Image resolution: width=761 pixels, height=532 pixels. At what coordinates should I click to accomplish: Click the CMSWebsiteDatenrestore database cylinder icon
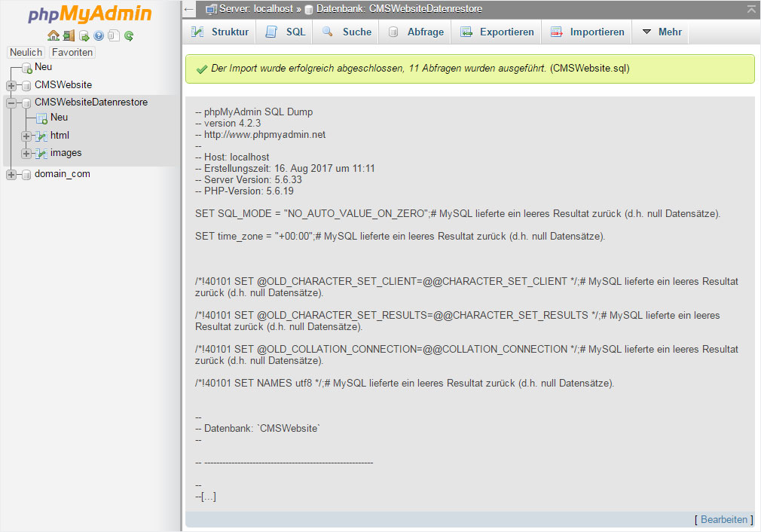coord(26,103)
